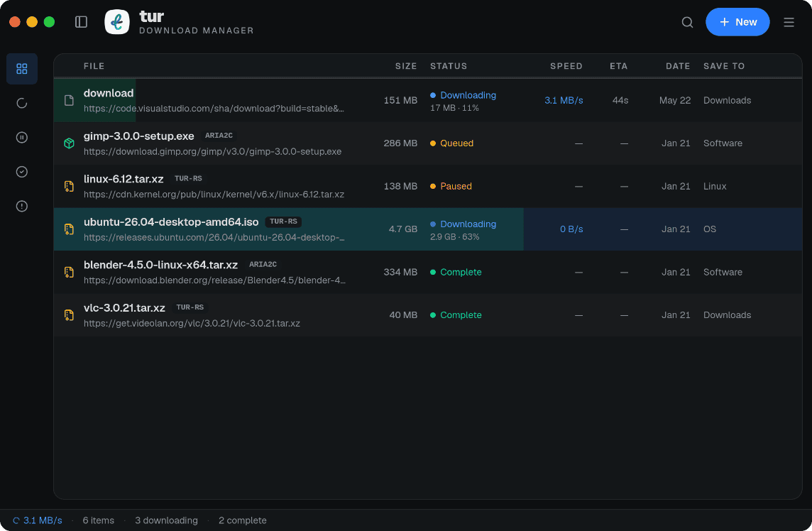Click the 44s ETA value
This screenshot has height=531, width=812.
620,101
